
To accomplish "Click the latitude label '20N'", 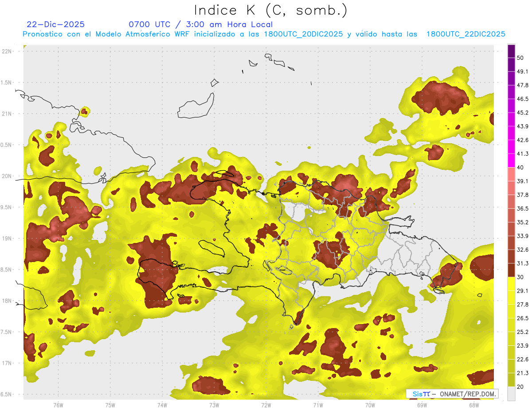I will (x=8, y=176).
